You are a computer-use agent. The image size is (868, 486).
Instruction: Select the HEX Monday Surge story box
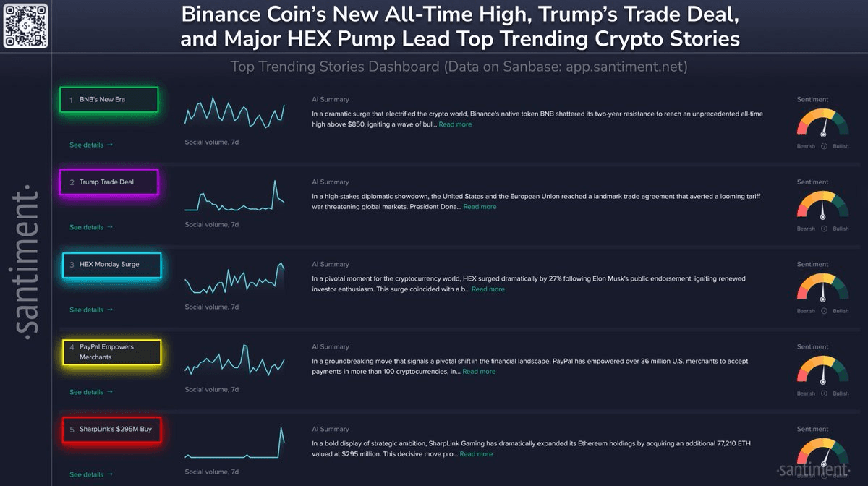[111, 265]
